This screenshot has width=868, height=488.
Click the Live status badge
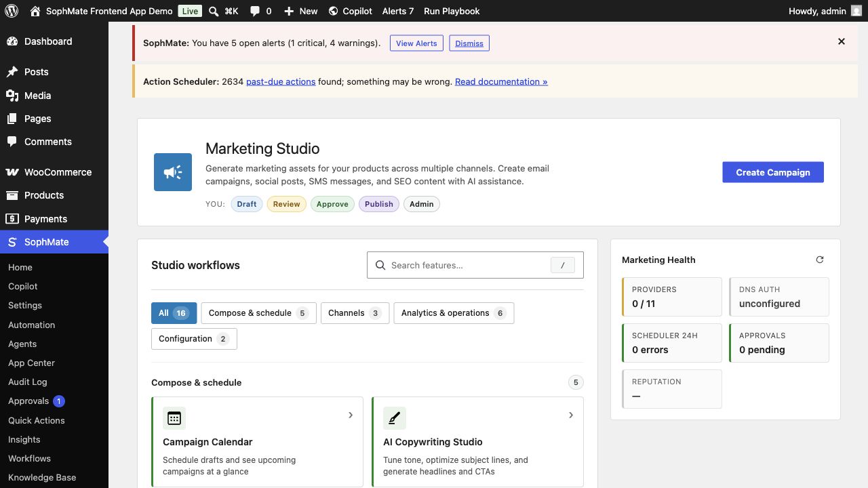(190, 11)
